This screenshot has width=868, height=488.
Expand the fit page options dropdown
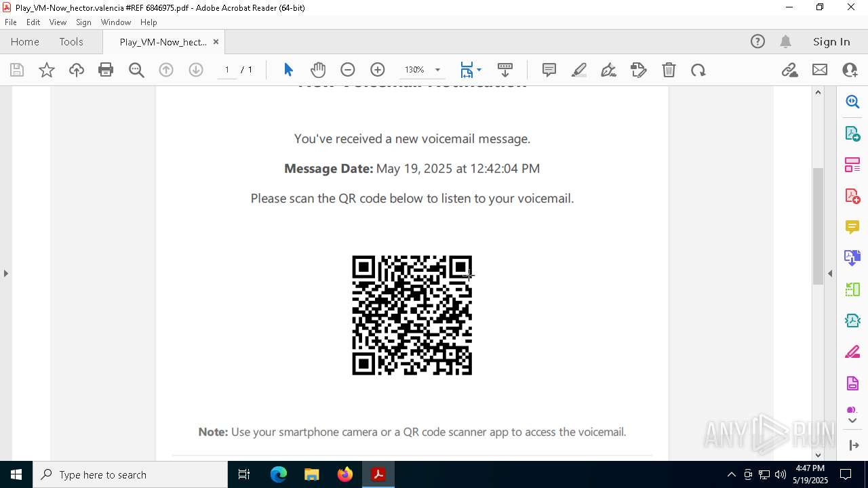(x=479, y=70)
